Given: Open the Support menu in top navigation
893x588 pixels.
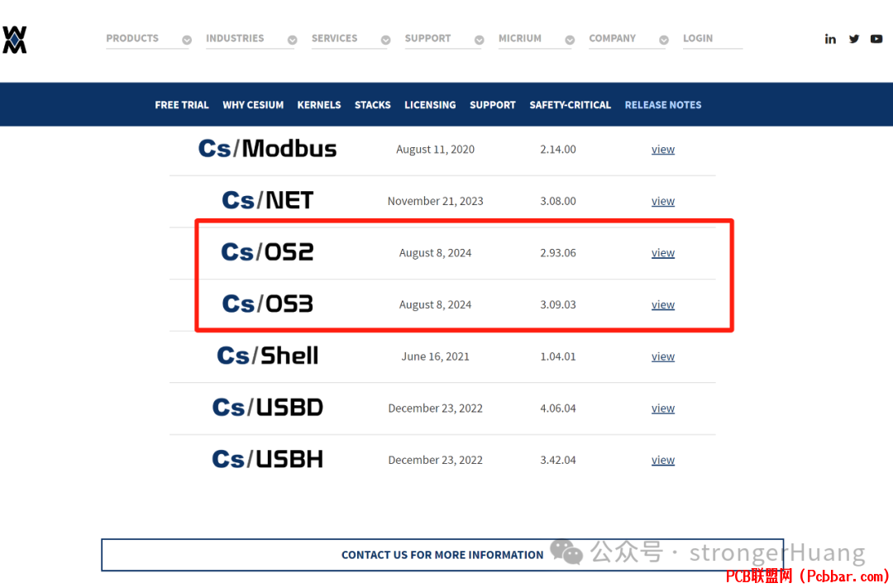Looking at the screenshot, I should click(x=427, y=38).
